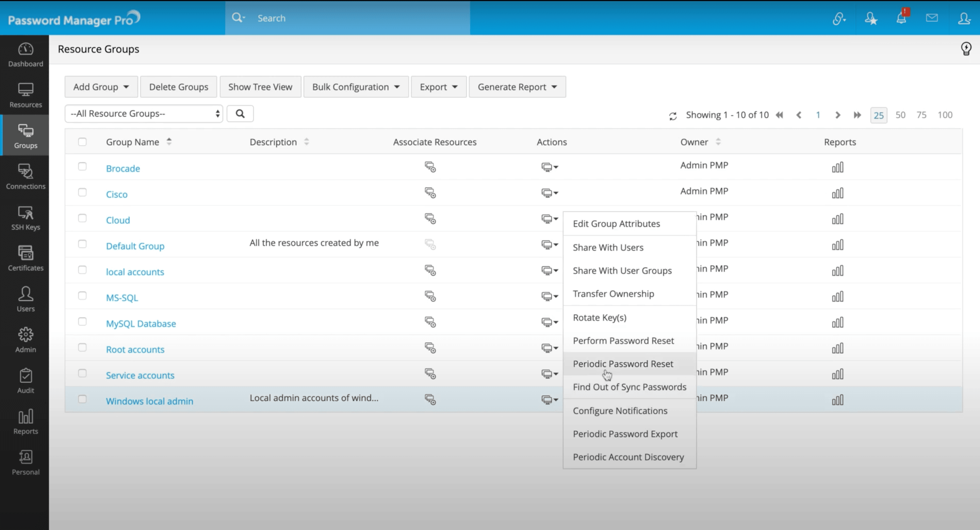Viewport: 980px width, 530px height.
Task: Open SSH Keys in the sidebar
Action: (26, 218)
